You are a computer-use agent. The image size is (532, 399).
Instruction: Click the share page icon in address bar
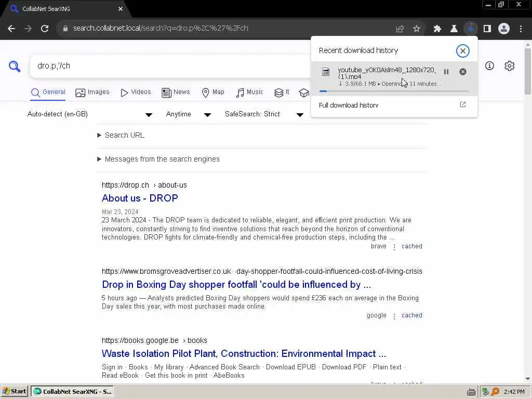[x=400, y=29]
